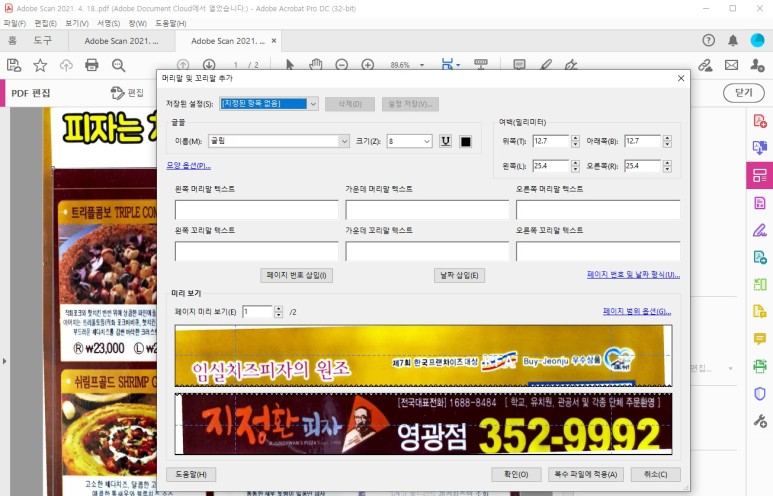
Task: Open Export PDF tool in right sidebar
Action: (760, 147)
